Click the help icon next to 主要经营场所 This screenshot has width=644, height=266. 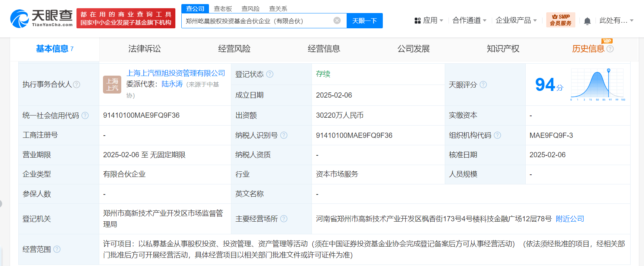pos(284,219)
